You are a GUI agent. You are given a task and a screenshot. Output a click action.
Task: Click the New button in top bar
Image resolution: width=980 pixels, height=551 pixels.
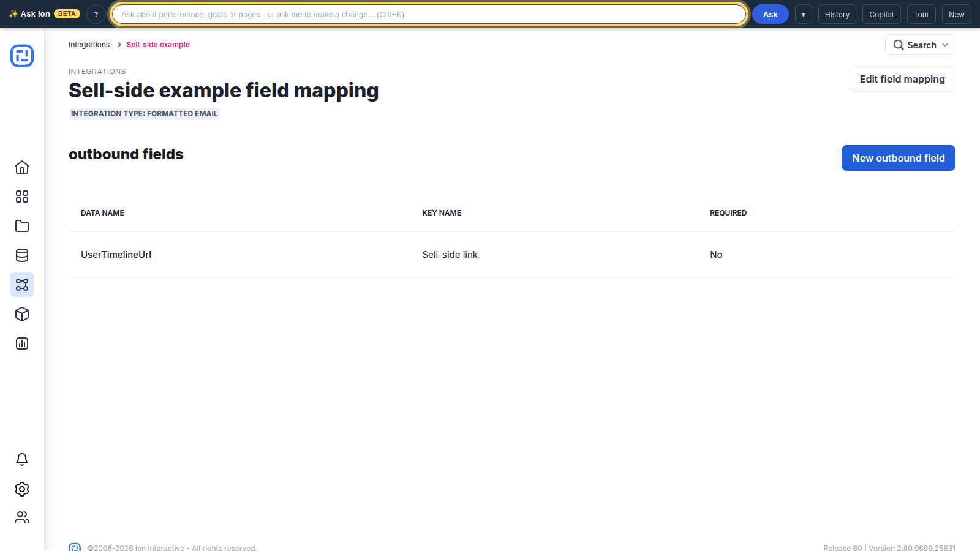(956, 14)
